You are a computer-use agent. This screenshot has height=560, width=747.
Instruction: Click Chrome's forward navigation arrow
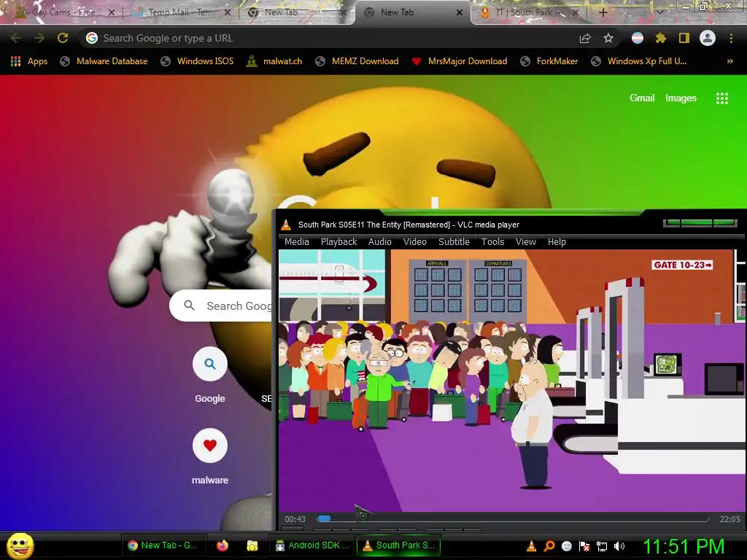pyautogui.click(x=39, y=38)
